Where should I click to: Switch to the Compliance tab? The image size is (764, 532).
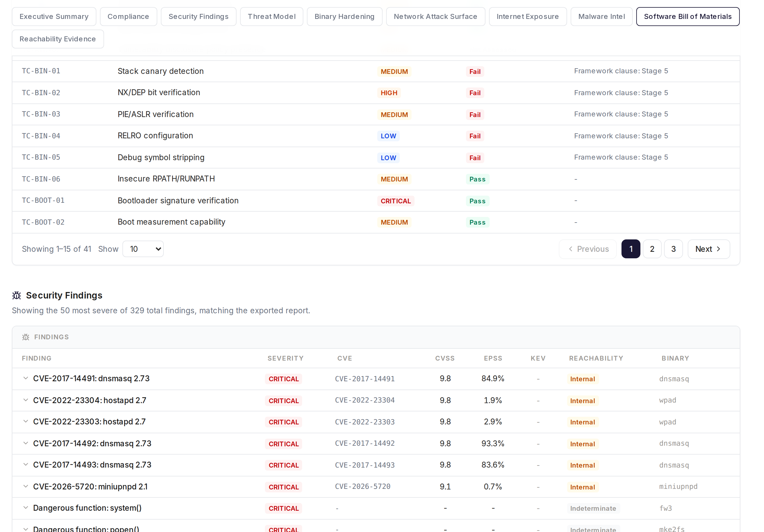pyautogui.click(x=128, y=17)
